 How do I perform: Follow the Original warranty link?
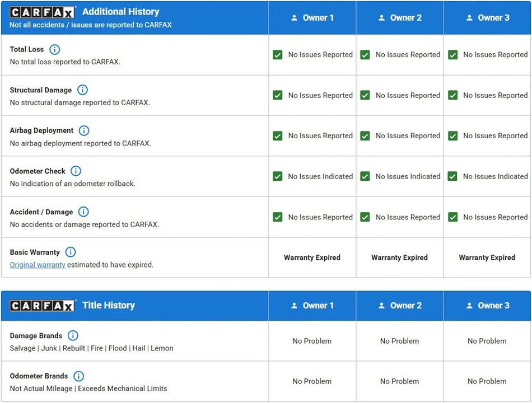[38, 265]
